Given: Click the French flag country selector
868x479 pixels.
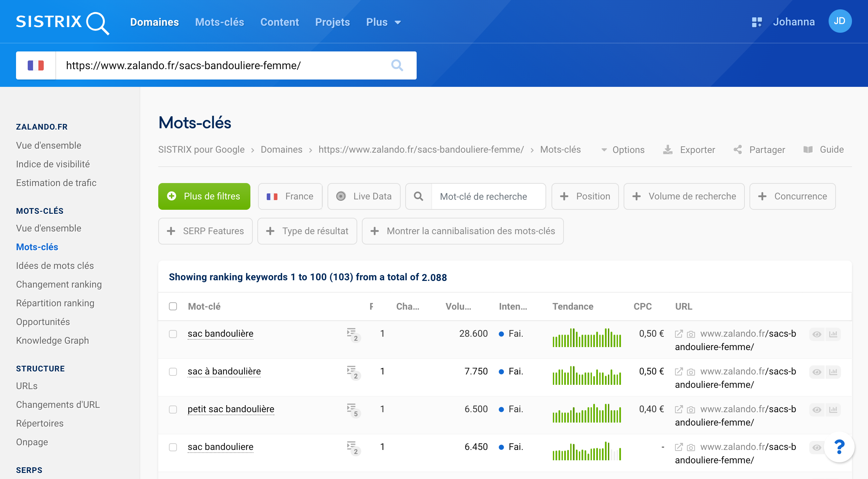Looking at the screenshot, I should click(36, 65).
